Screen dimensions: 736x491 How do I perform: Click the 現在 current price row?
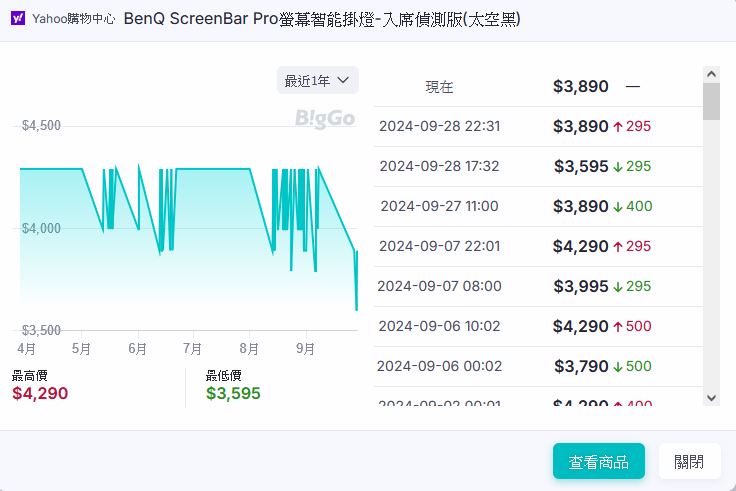tap(538, 87)
